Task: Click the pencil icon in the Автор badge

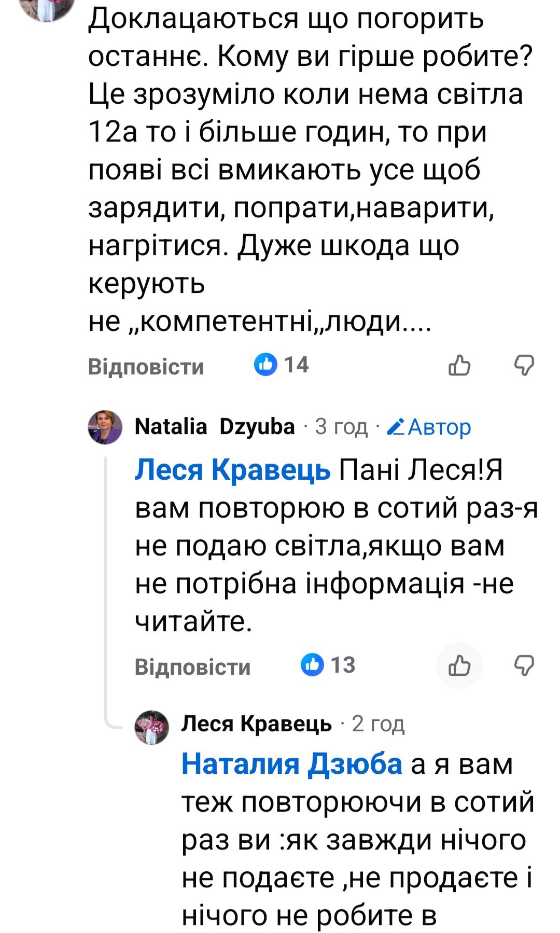Action: coord(397,427)
